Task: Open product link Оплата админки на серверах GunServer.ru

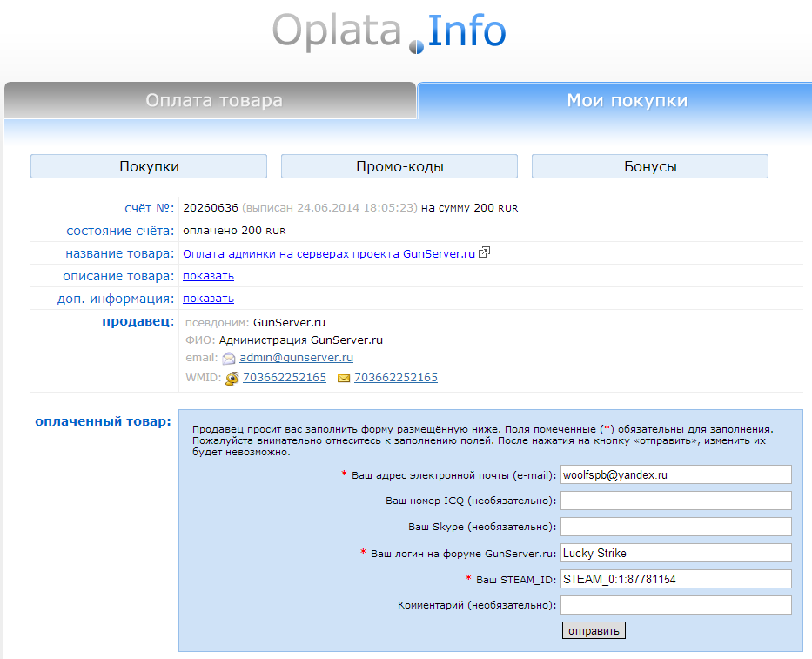Action: (x=328, y=253)
